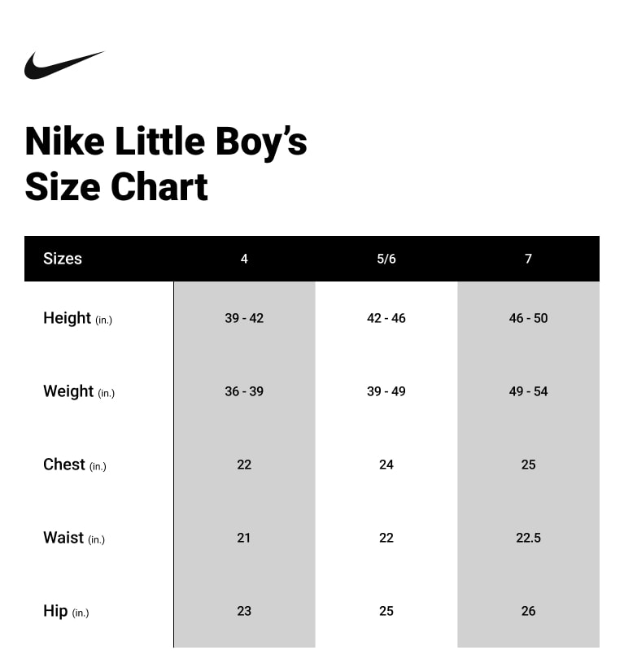Click the 46 - 50 height value
Viewport: 624px width, 672px height.
(x=528, y=318)
